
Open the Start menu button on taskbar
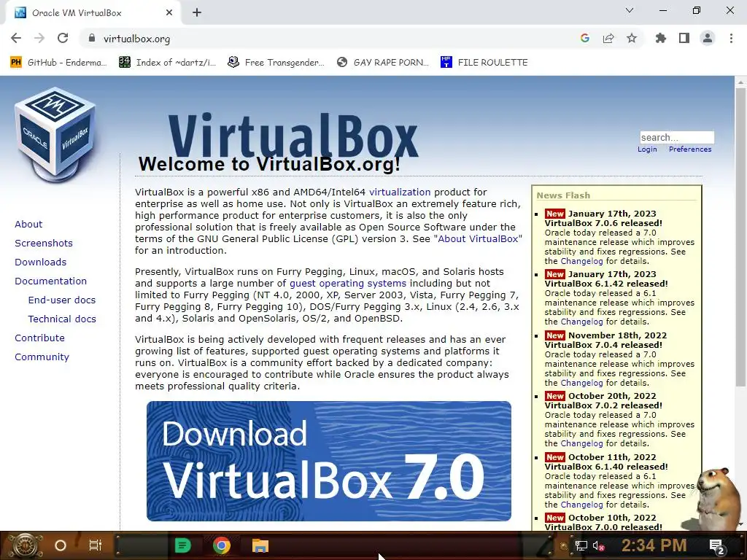click(x=25, y=545)
